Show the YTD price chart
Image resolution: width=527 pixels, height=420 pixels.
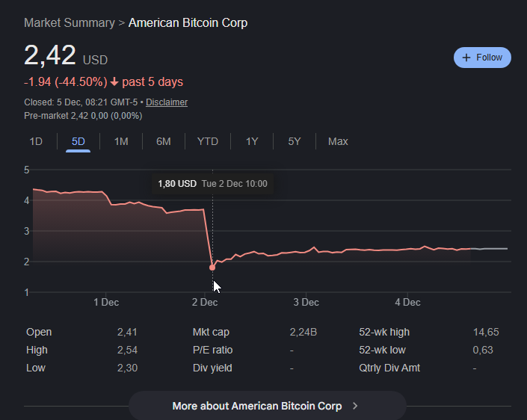coord(208,141)
